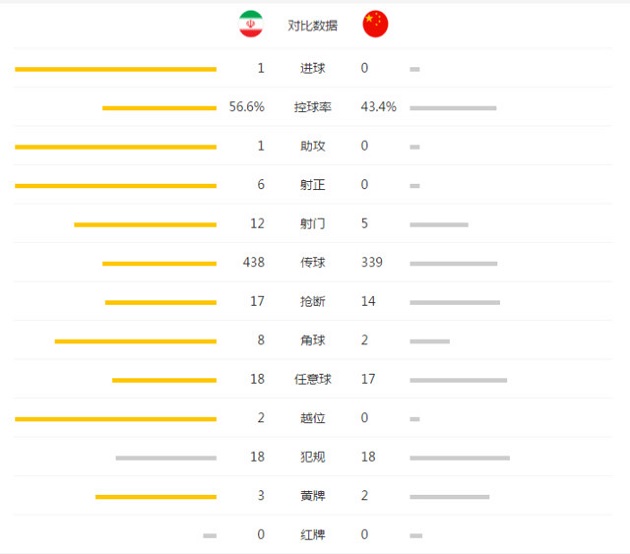Click Iran's gray 犯规 bar

pyautogui.click(x=166, y=458)
